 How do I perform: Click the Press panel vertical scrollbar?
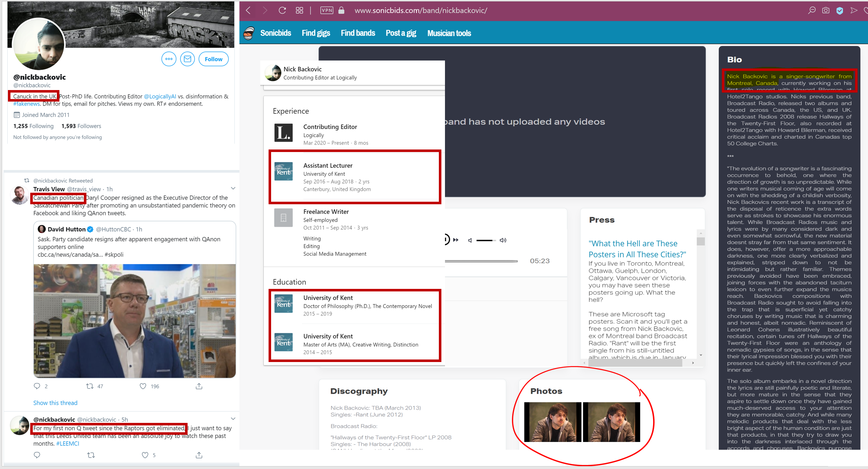[700, 241]
